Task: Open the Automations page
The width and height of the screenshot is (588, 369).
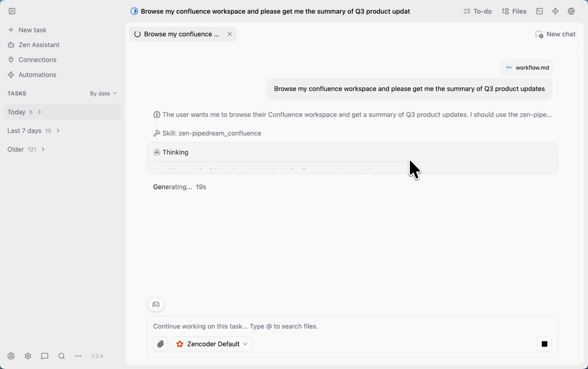Action: 32,75
